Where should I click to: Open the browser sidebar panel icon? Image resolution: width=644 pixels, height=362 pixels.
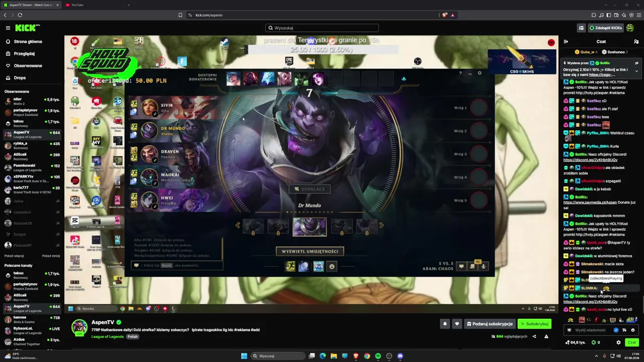[609, 15]
